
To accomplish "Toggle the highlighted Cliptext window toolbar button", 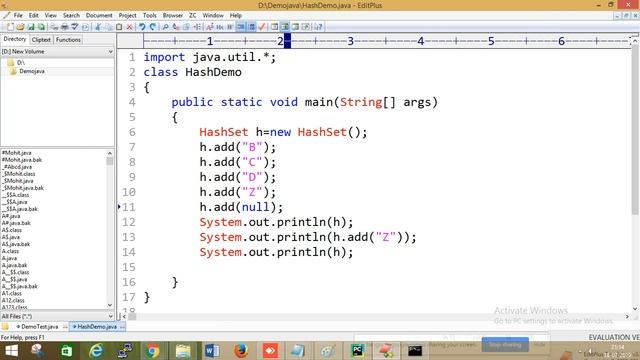I will [x=285, y=27].
